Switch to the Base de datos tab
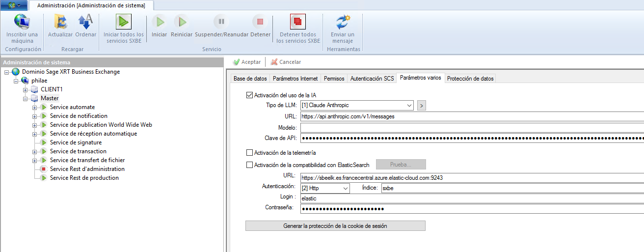644x252 pixels. [x=250, y=79]
